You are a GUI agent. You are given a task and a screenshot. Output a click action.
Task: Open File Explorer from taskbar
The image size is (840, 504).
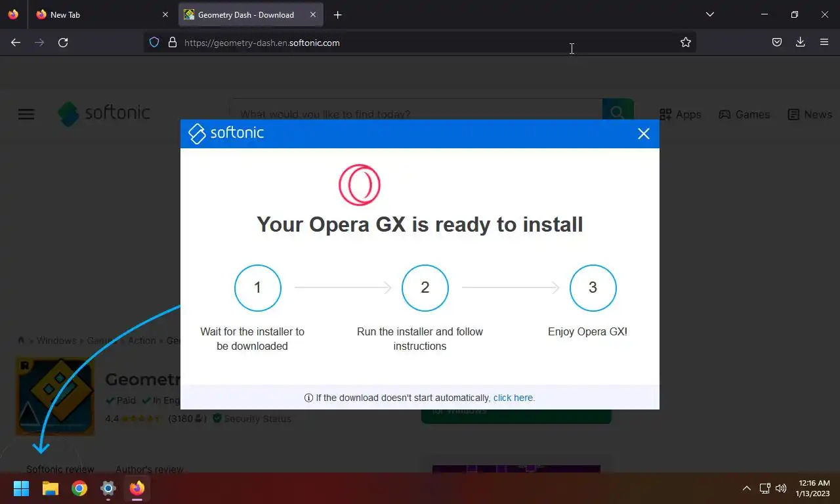tap(51, 488)
